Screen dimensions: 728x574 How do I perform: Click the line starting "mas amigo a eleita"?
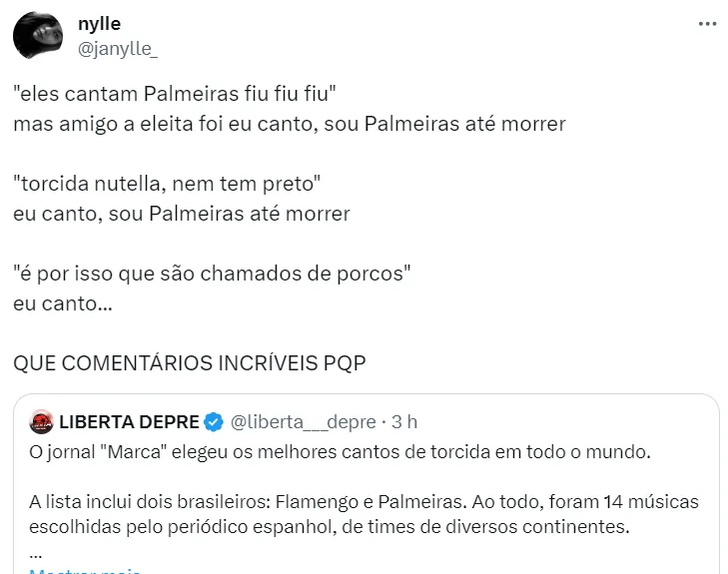pos(290,125)
